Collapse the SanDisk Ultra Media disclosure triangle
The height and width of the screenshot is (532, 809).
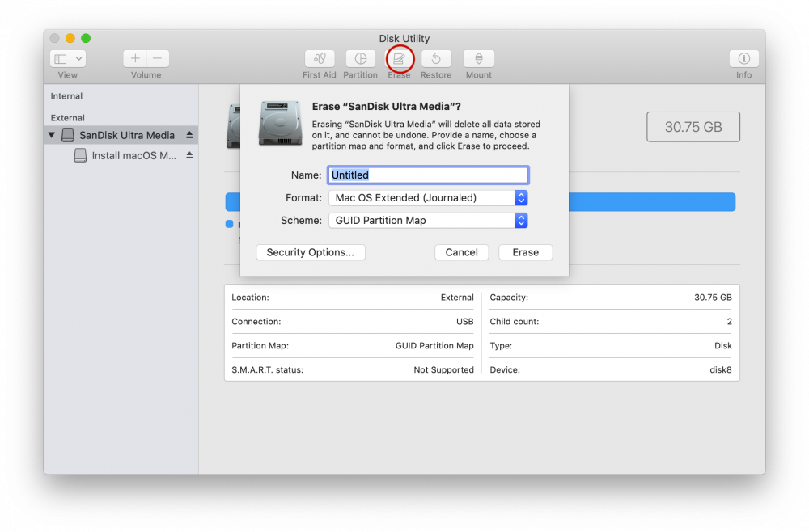52,135
